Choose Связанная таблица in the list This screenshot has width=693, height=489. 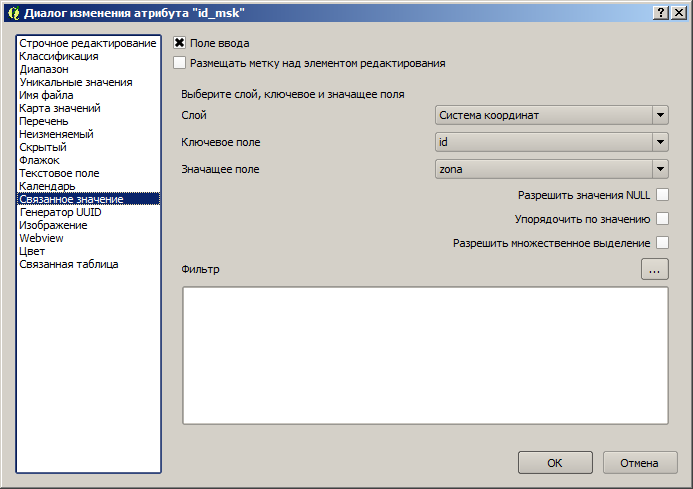point(69,264)
